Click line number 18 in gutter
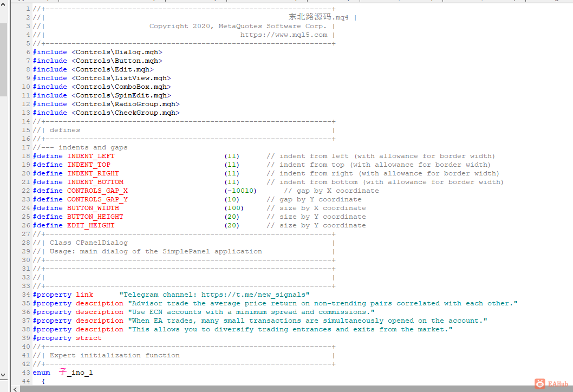573x392 pixels. tap(25, 156)
